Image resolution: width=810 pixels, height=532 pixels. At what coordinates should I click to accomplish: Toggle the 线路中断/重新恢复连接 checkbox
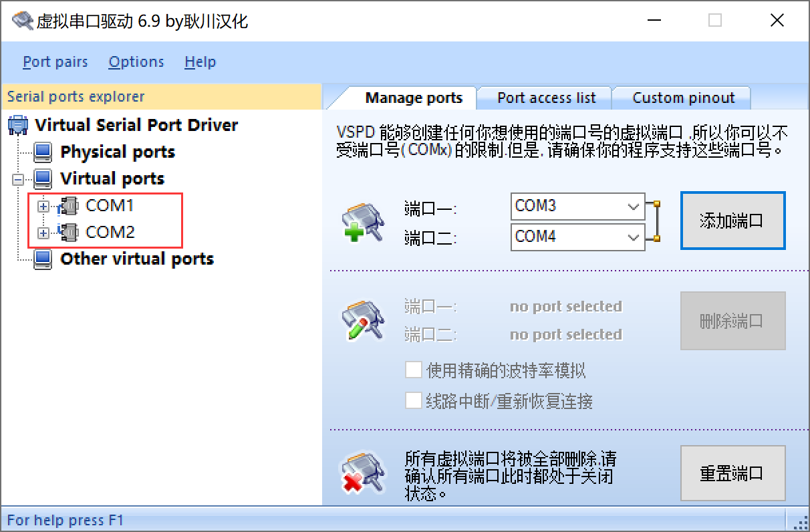click(414, 401)
